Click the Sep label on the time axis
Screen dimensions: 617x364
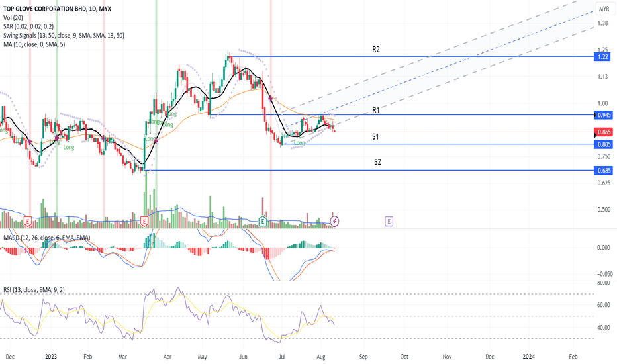pos(363,357)
